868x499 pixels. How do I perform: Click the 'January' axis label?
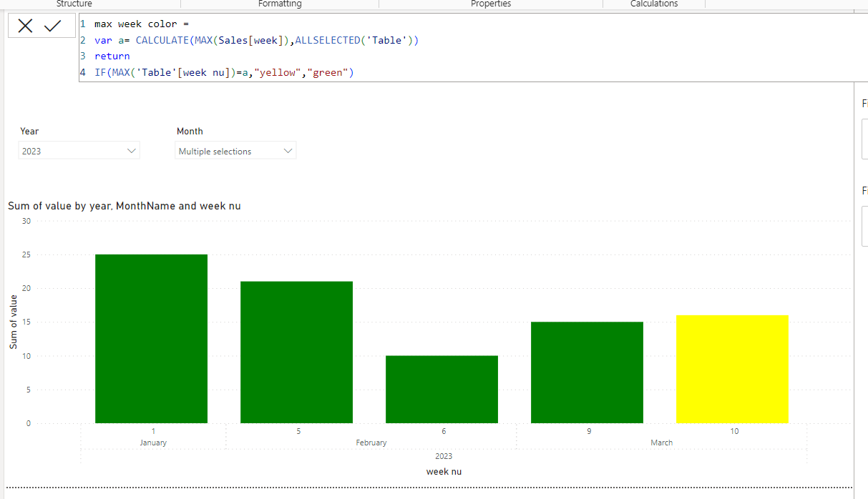[153, 443]
